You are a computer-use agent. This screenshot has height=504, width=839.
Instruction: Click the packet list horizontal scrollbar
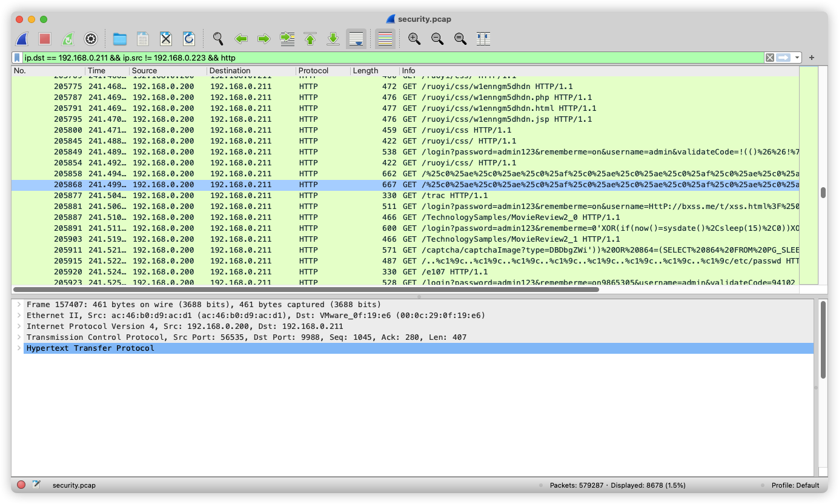tap(306, 290)
